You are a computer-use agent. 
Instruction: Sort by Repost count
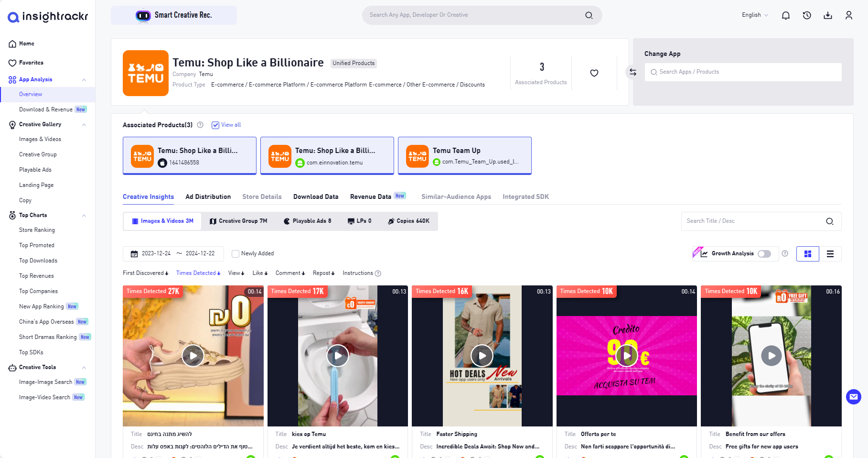click(323, 273)
